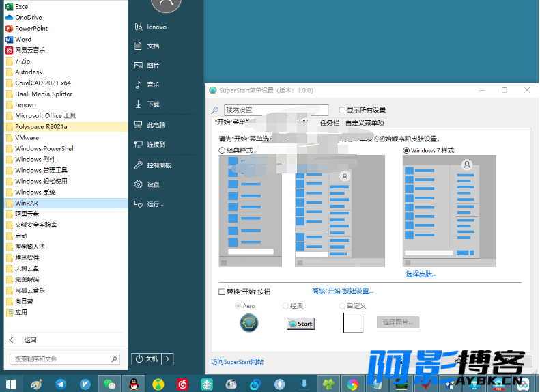Open 下载 in the start menu right pane
This screenshot has height=392, width=540.
(x=147, y=104)
